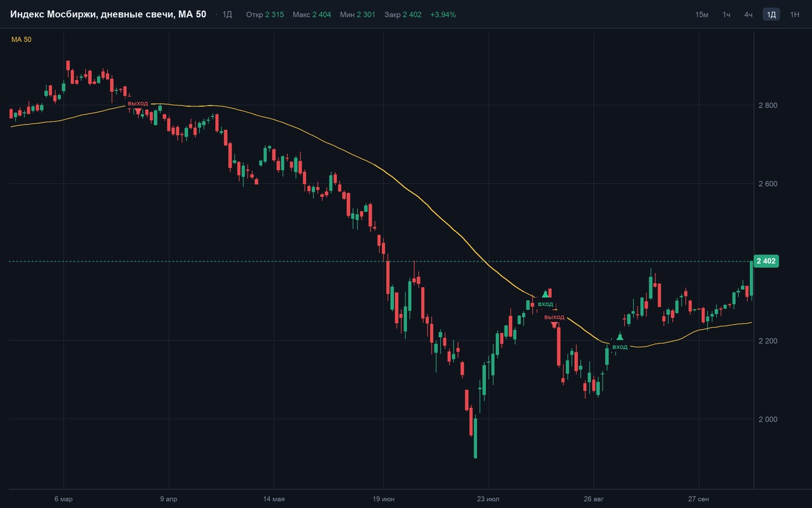Click the Мин 2 301 value
The width and height of the screenshot is (812, 508).
(358, 15)
